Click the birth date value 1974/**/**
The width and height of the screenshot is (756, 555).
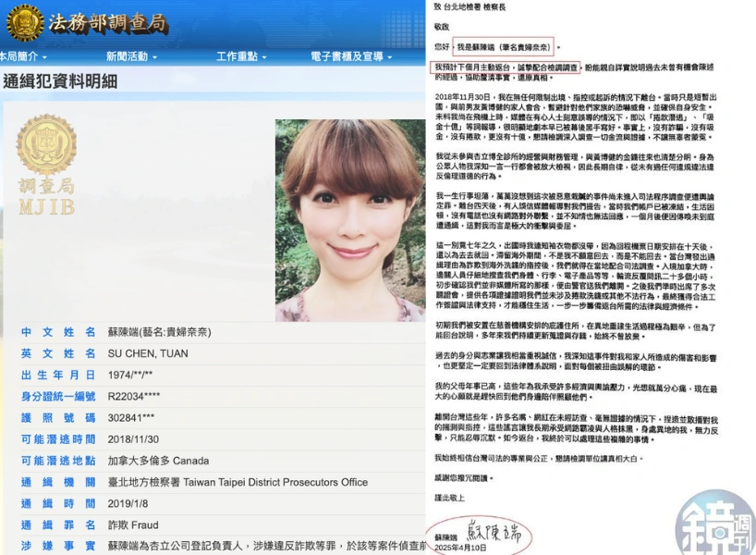tap(130, 375)
